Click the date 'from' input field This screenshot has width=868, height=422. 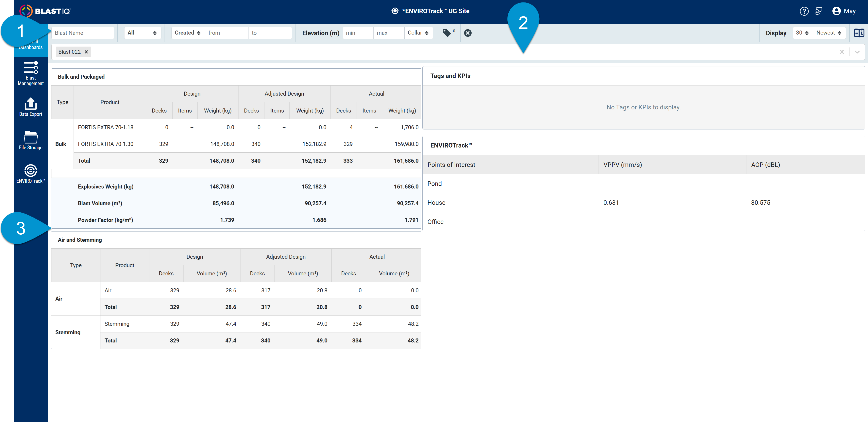coord(226,33)
